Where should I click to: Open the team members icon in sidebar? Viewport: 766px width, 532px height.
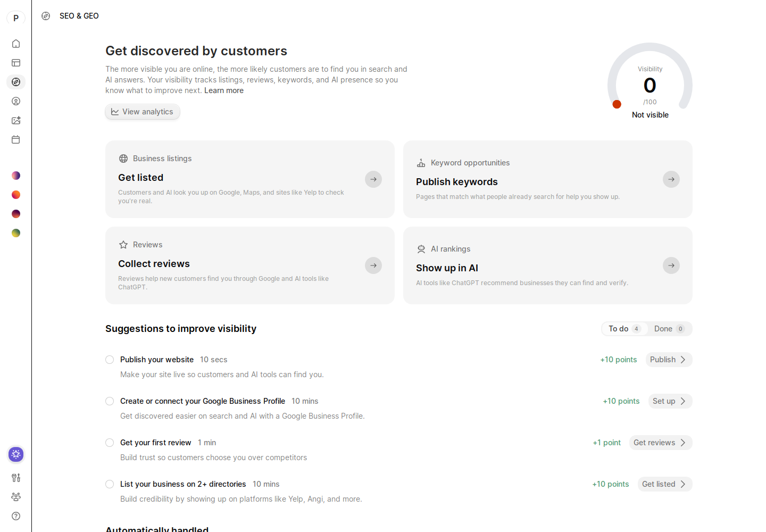point(16,497)
